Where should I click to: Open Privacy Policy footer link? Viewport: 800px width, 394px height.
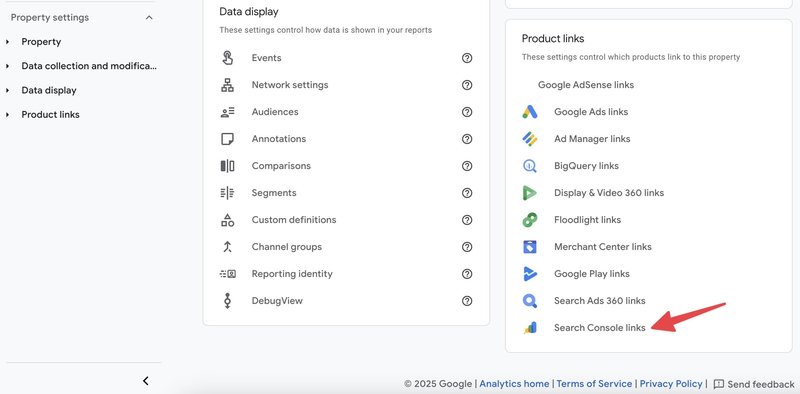671,384
